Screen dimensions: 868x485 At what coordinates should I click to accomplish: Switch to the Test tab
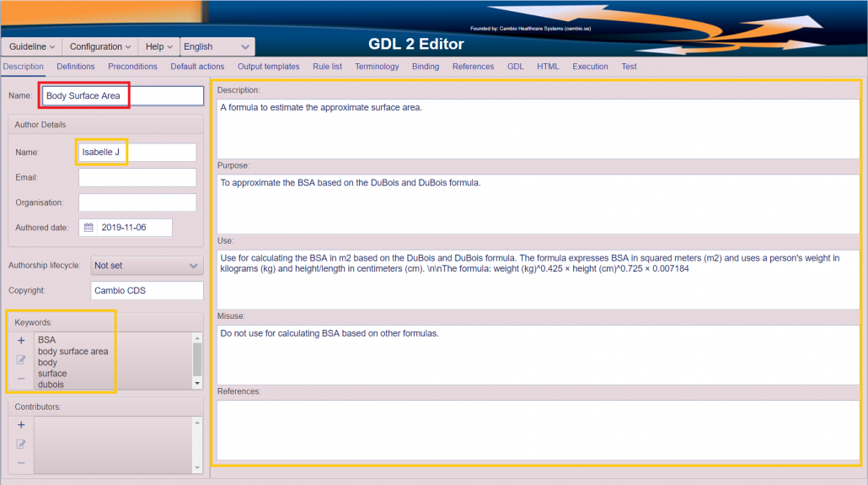(x=629, y=67)
